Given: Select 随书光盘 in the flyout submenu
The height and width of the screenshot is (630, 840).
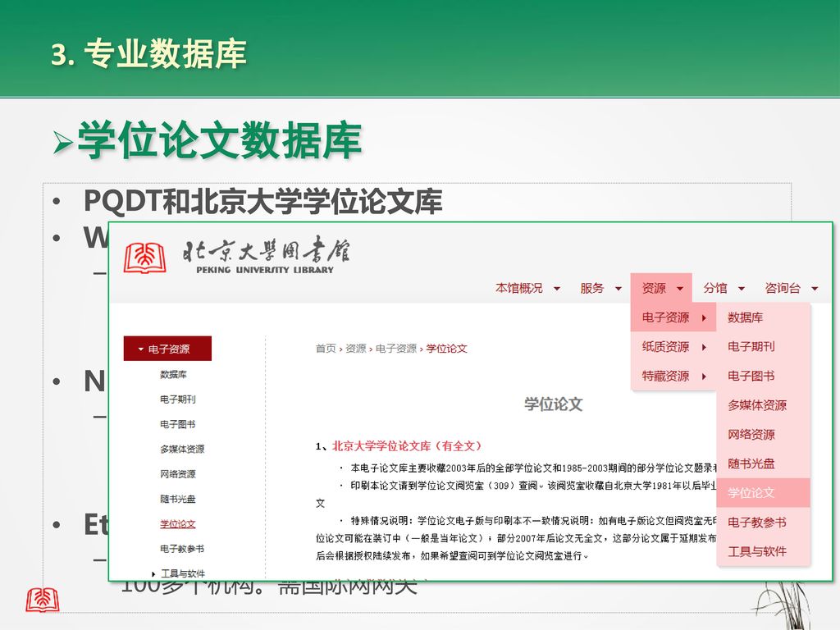Looking at the screenshot, I should click(x=763, y=464).
